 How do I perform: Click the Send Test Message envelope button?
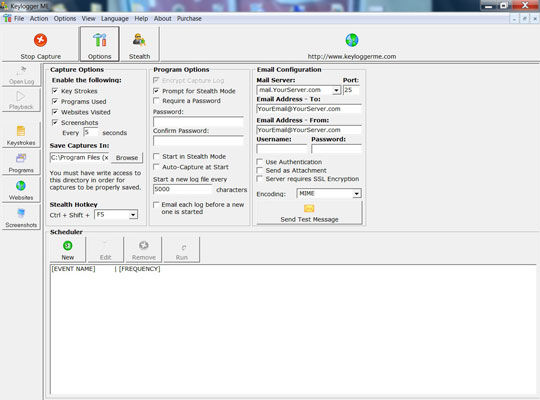309,213
